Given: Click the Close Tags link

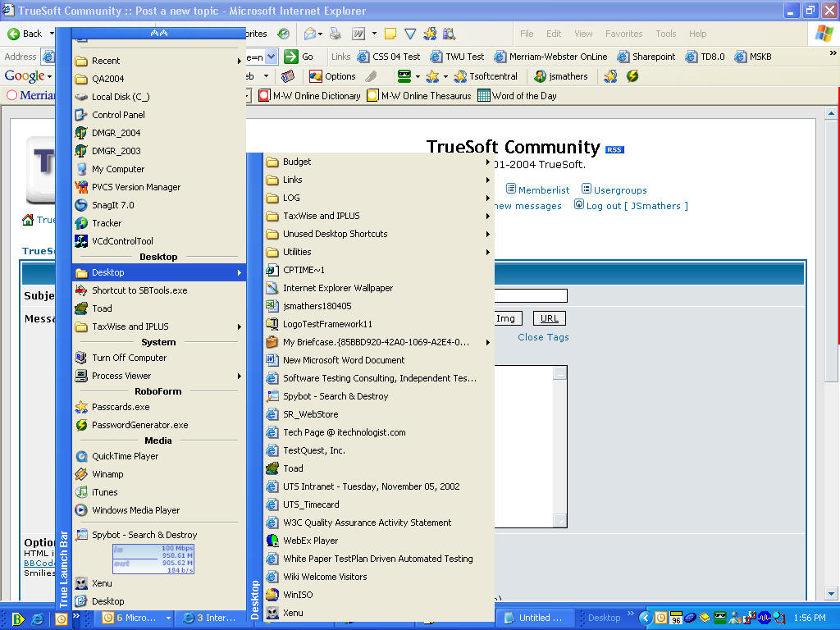Looking at the screenshot, I should click(543, 337).
